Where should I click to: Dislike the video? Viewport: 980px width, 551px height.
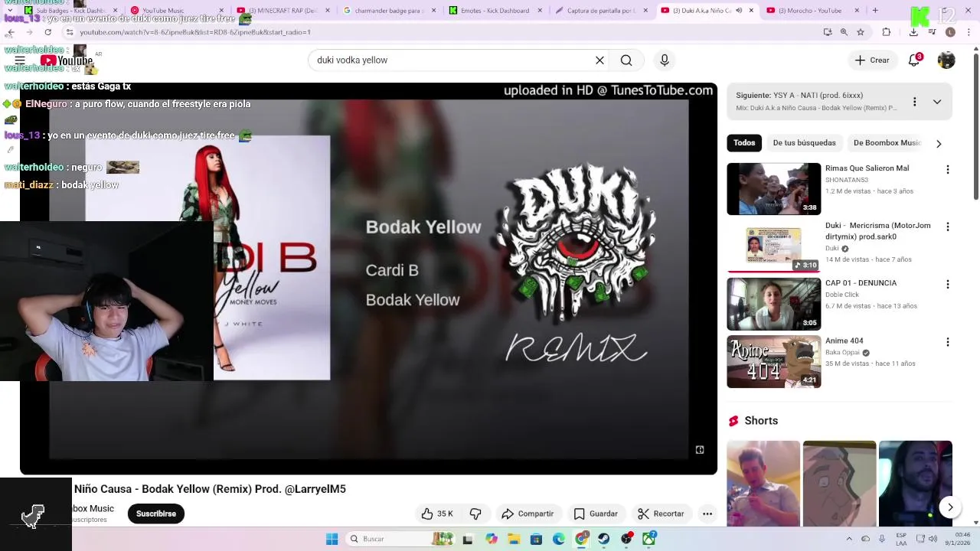[x=475, y=514]
